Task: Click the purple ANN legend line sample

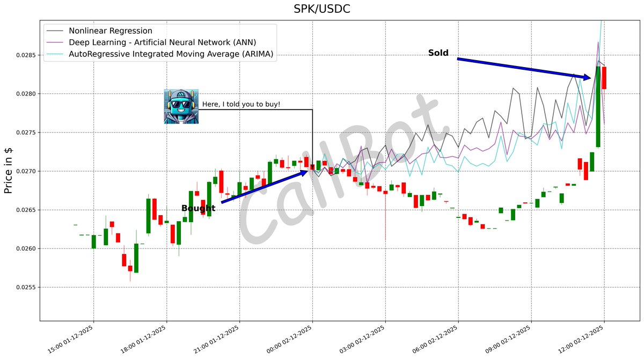Action: point(55,42)
